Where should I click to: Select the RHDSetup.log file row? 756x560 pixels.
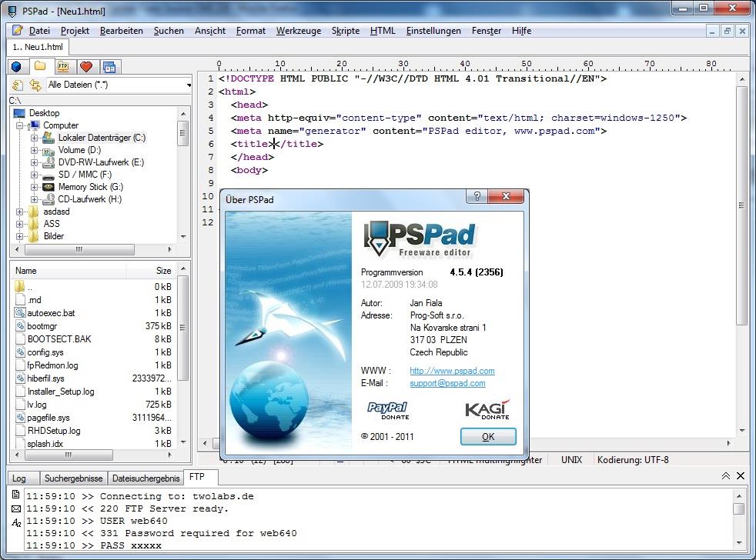tap(93, 431)
